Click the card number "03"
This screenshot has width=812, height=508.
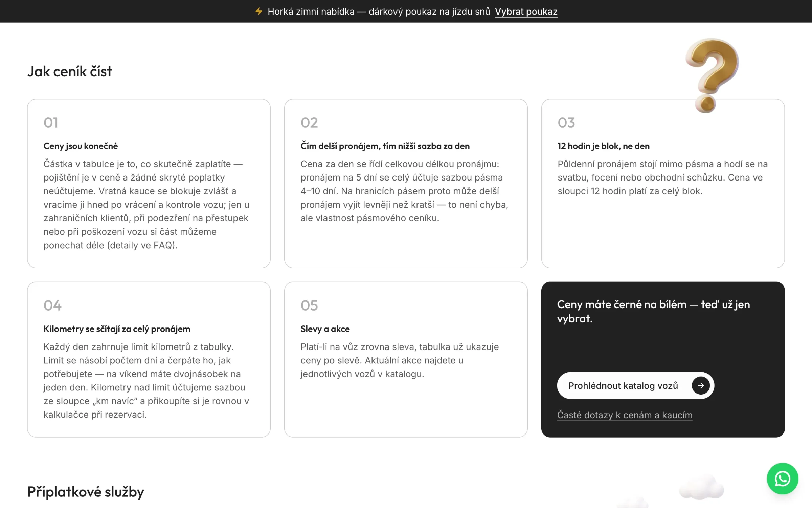[566, 123]
